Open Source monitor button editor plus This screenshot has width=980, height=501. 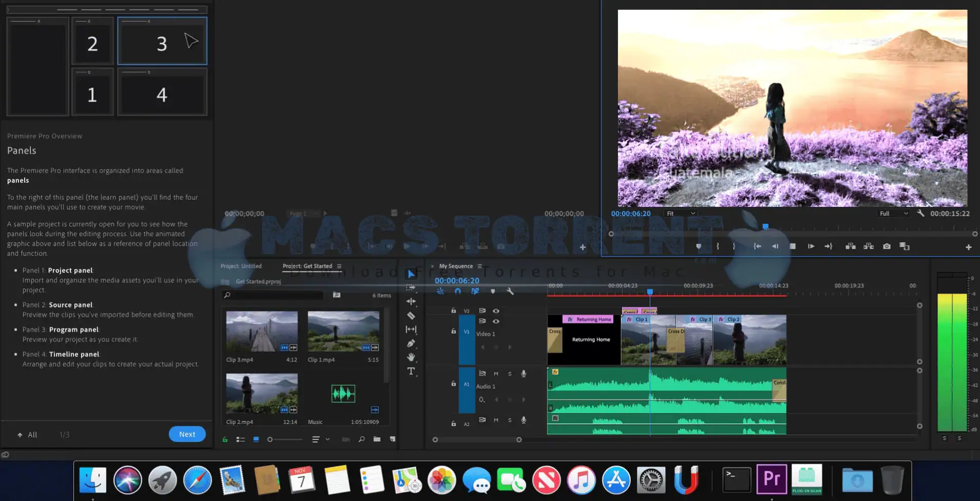coord(583,247)
